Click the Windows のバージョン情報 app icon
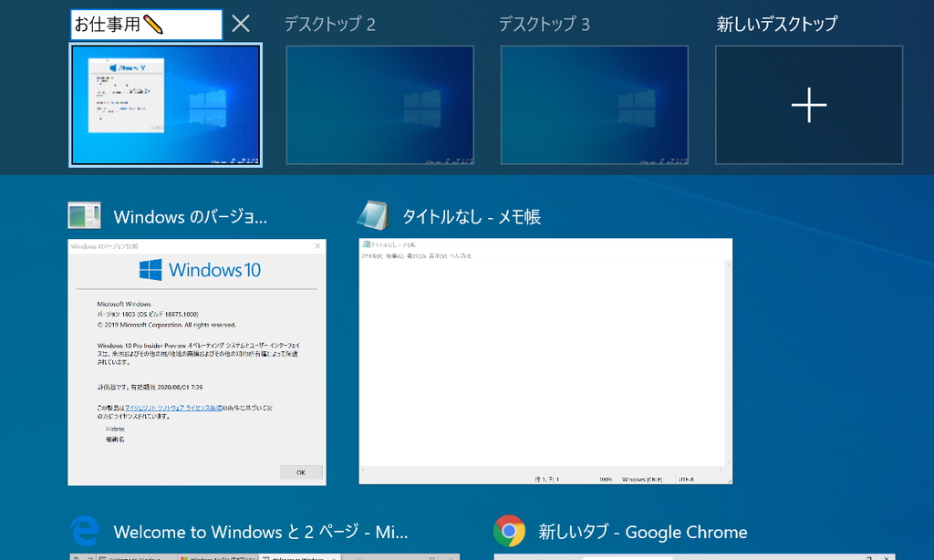This screenshot has height=560, width=934. pyautogui.click(x=85, y=215)
